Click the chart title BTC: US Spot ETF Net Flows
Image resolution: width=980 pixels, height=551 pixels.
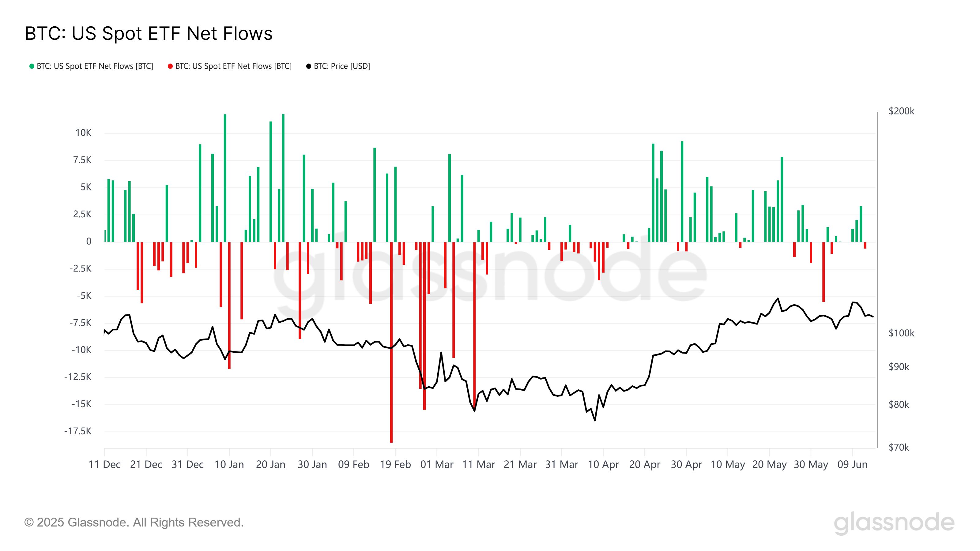149,33
